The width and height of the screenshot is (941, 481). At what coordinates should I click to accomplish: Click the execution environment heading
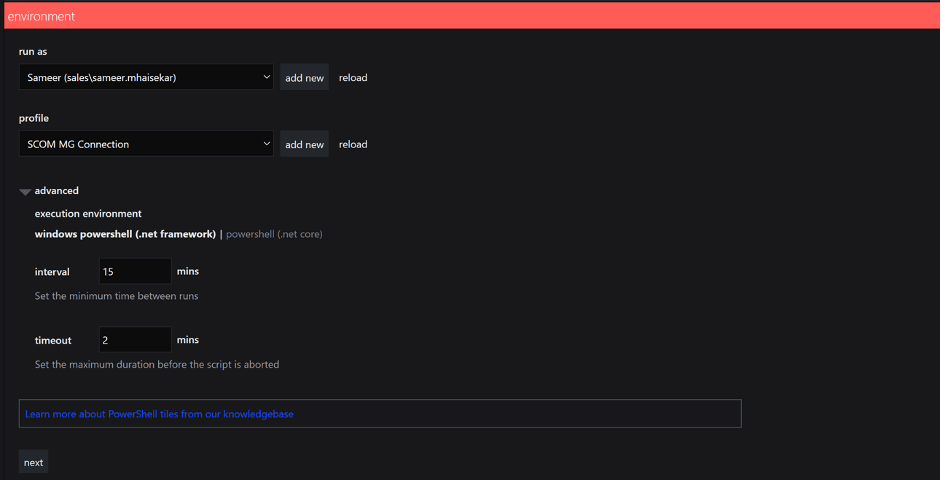pos(88,214)
